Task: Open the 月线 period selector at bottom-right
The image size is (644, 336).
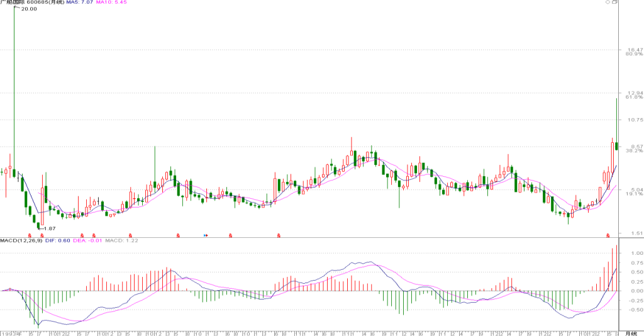Action: [631, 333]
